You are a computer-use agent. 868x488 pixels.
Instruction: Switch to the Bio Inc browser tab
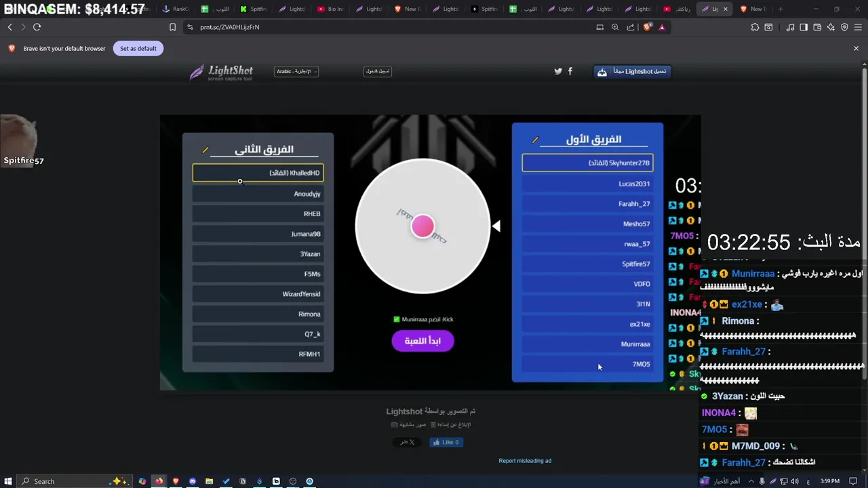[331, 9]
